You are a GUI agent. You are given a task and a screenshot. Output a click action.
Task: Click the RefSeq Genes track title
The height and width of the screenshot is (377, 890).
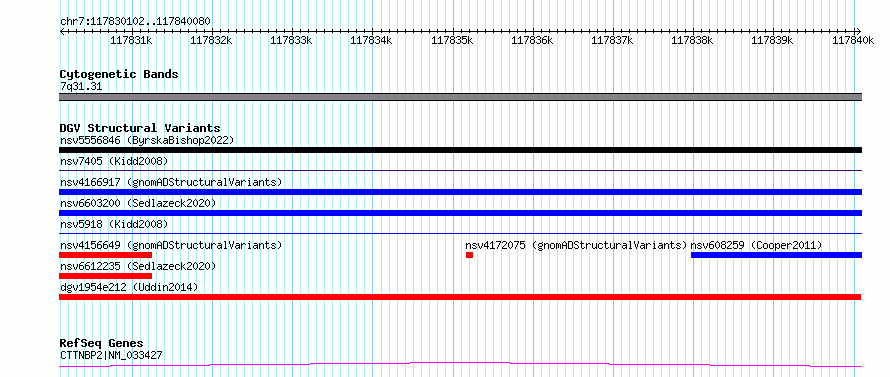tap(101, 344)
